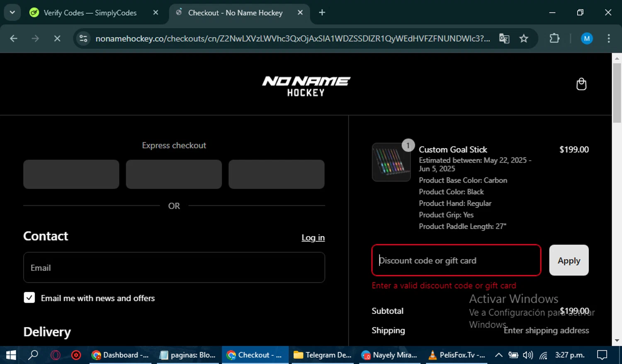Open the volume speaker tray icon

[x=528, y=355]
